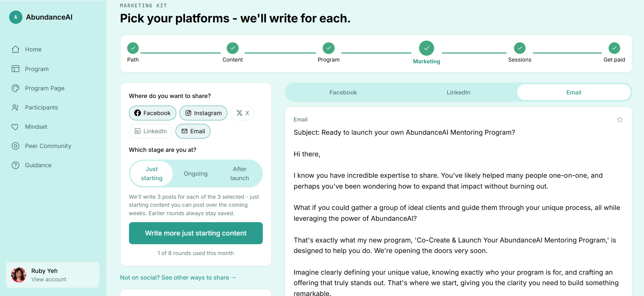
Task: Choose the Ongoing stage option
Action: coord(196,174)
